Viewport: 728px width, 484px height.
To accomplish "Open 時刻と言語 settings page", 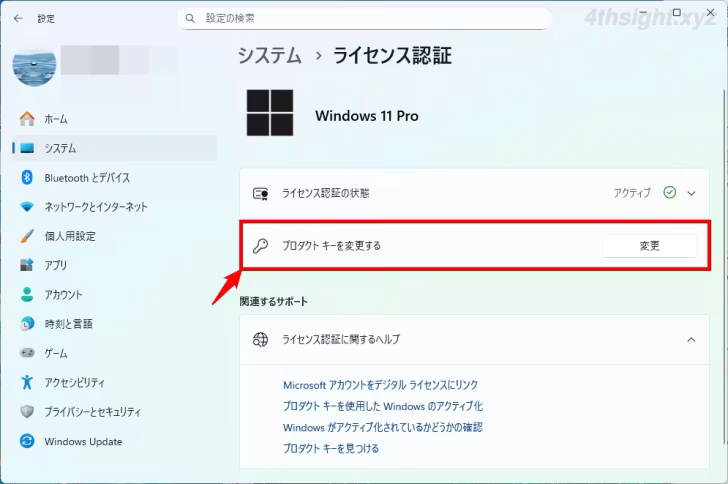I will pos(114,324).
